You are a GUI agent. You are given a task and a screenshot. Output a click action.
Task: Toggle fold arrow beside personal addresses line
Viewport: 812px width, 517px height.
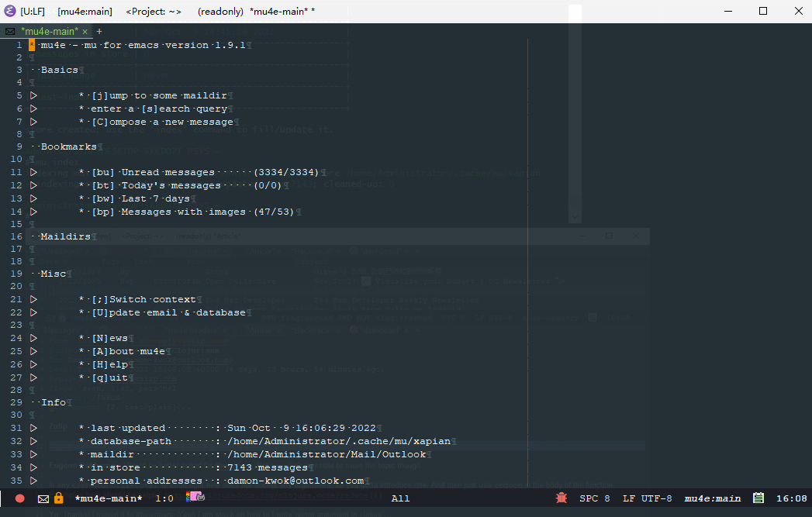(33, 481)
